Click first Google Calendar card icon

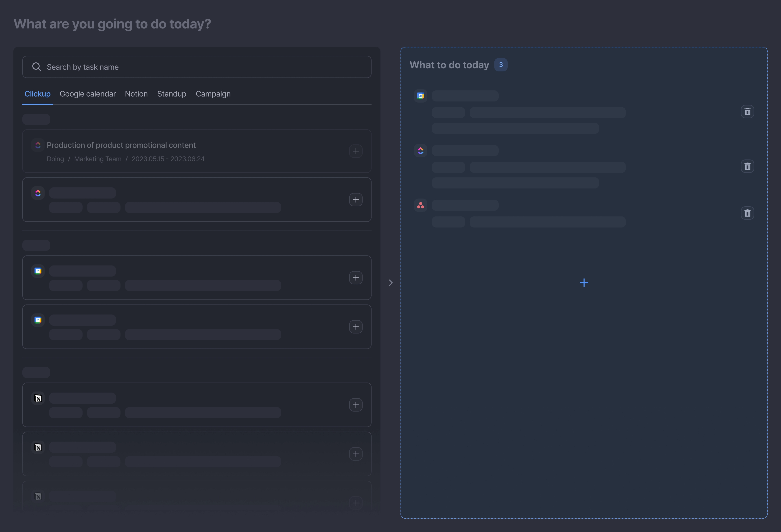pos(38,271)
